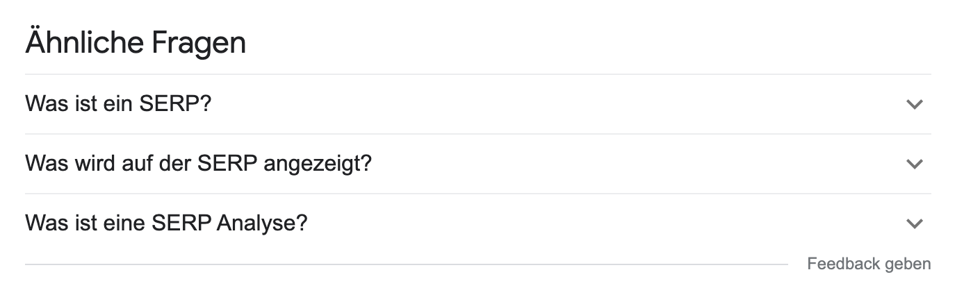Screen dimensions: 980x304
Task: Show answer for the SERP definition question
Action: pyautogui.click(x=118, y=104)
